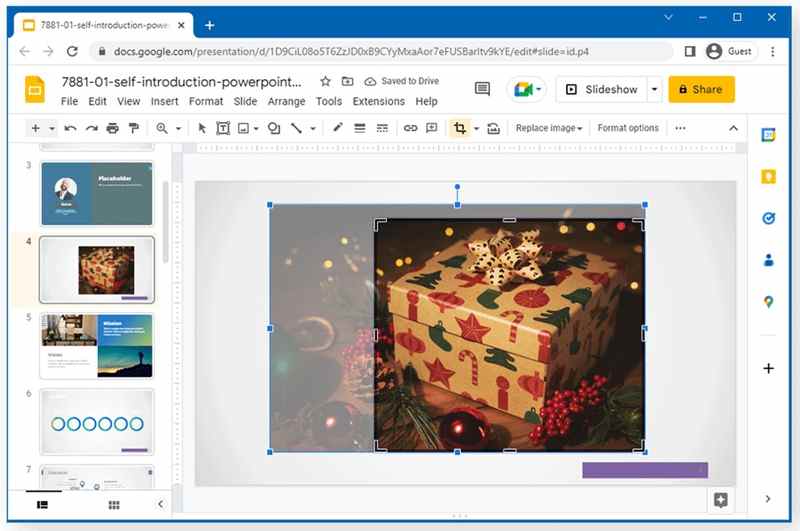Open comment history icon

coord(482,89)
